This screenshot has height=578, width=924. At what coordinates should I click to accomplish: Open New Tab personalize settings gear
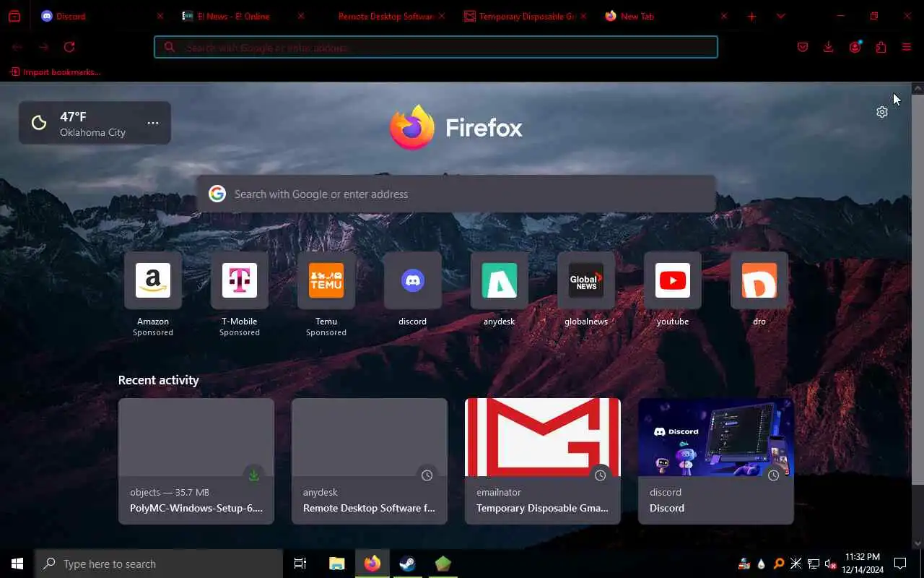pos(882,112)
